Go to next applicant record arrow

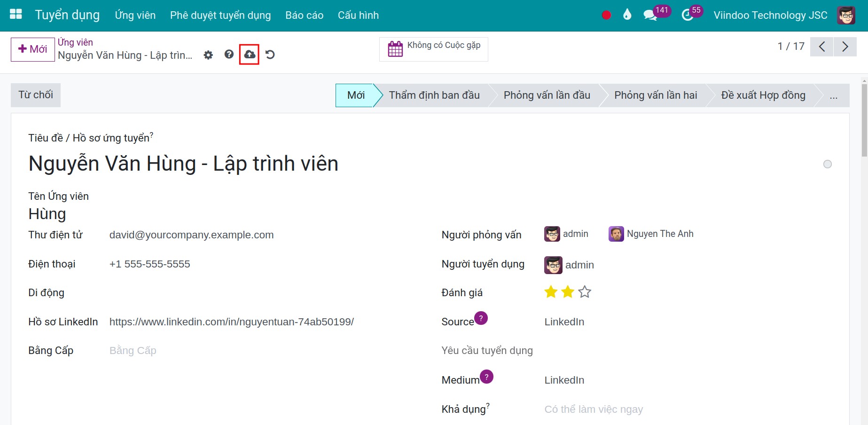point(845,47)
